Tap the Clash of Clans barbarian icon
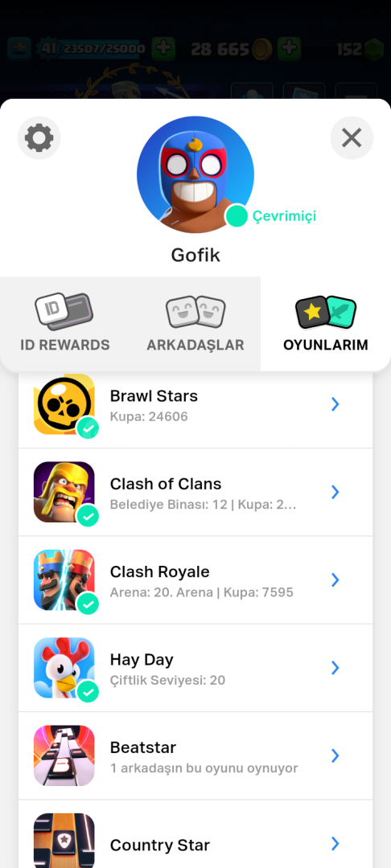391x868 pixels. coord(64,492)
